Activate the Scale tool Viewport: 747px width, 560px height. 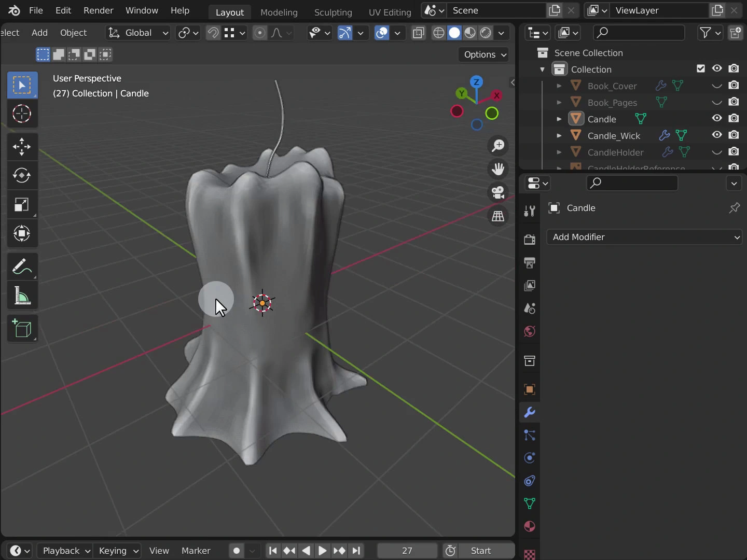tap(22, 205)
